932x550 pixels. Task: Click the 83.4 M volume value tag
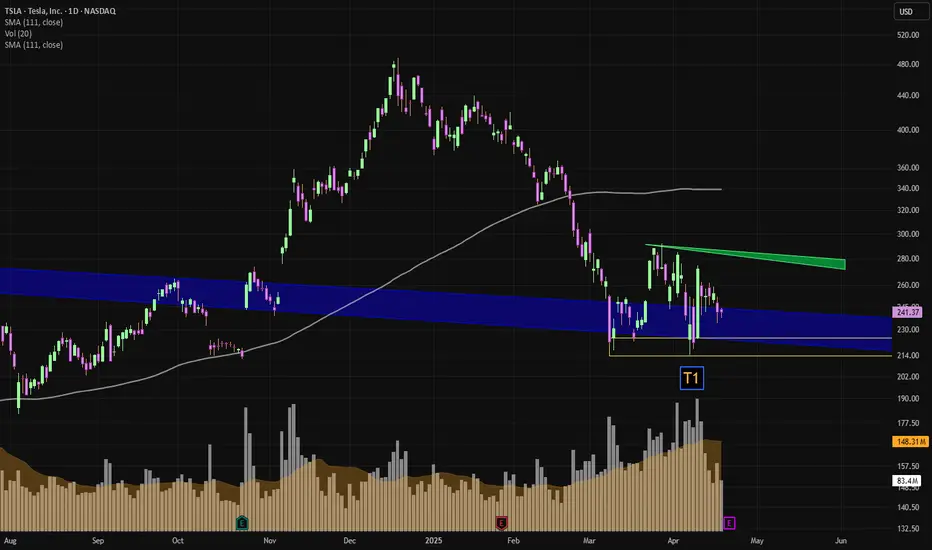[x=907, y=480]
